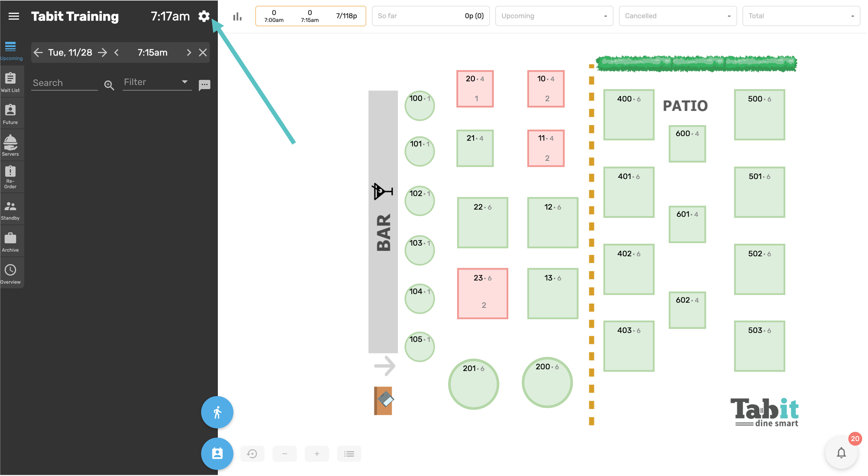Zoom in floor plan with plus button
868x476 pixels.
point(317,454)
